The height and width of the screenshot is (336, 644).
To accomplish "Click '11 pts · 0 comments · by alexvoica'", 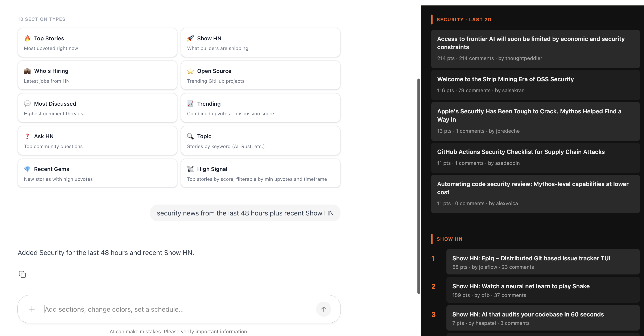I will pos(478,203).
